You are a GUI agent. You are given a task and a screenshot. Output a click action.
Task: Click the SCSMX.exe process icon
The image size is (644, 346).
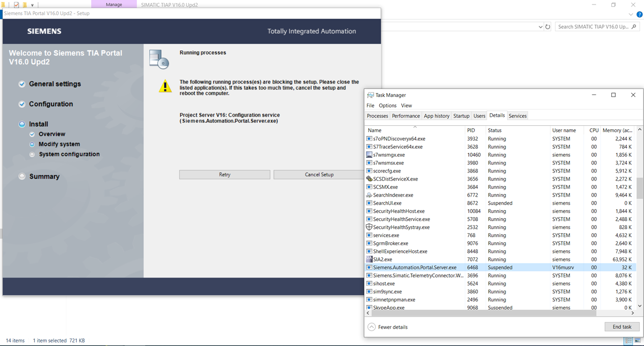(369, 187)
